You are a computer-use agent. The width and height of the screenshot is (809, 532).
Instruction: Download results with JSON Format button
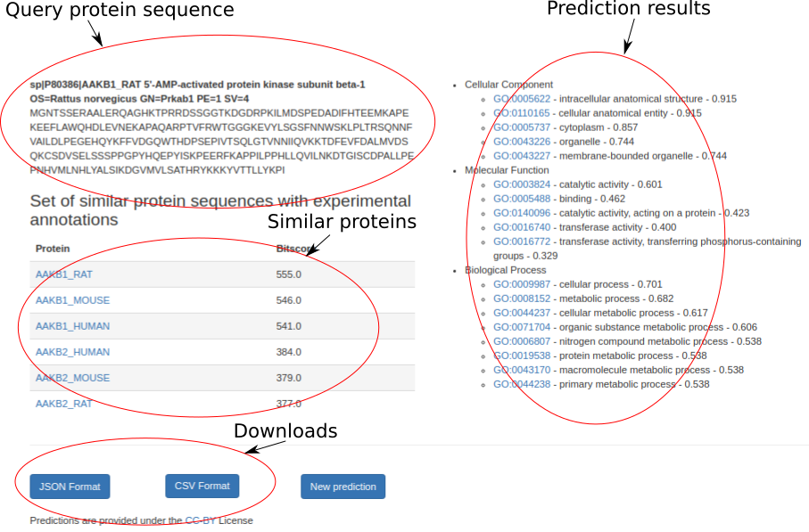point(70,487)
